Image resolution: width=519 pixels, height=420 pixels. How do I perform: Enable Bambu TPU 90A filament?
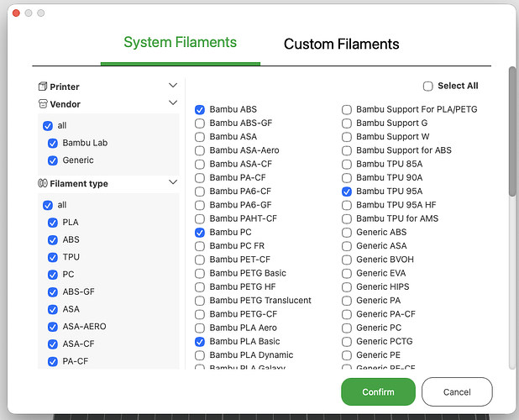pyautogui.click(x=347, y=178)
